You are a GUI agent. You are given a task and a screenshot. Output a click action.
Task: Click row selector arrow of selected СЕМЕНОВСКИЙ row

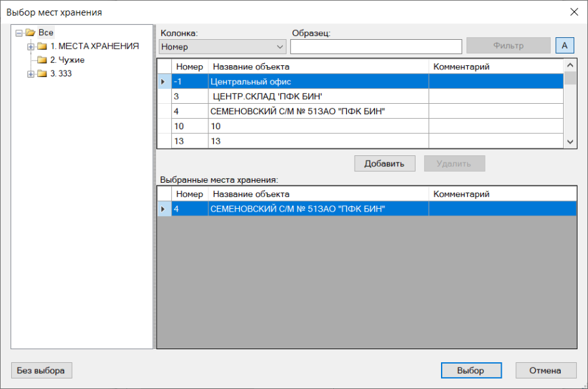(x=163, y=209)
